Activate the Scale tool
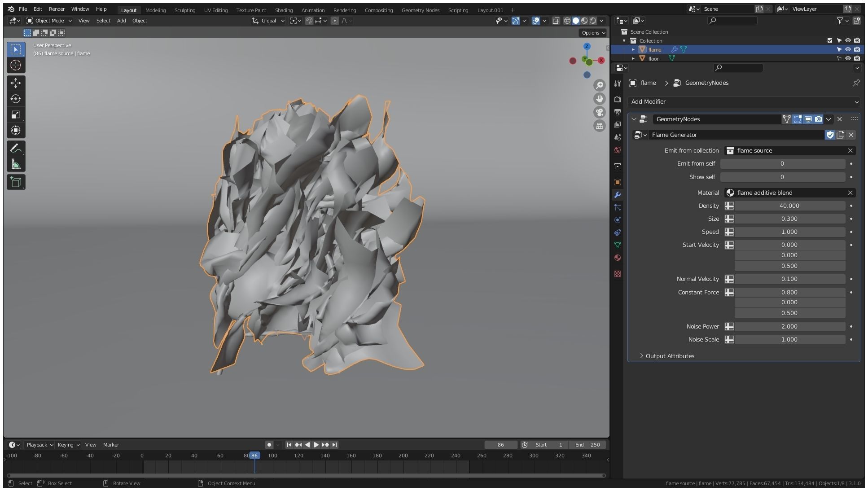Viewport: 868px width, 491px height. point(16,115)
